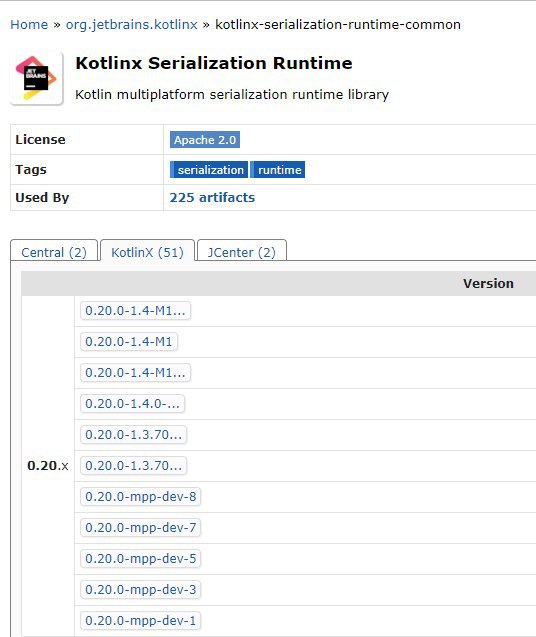
Task: Open version 0.20.0-mpp-dev-1
Action: click(141, 621)
